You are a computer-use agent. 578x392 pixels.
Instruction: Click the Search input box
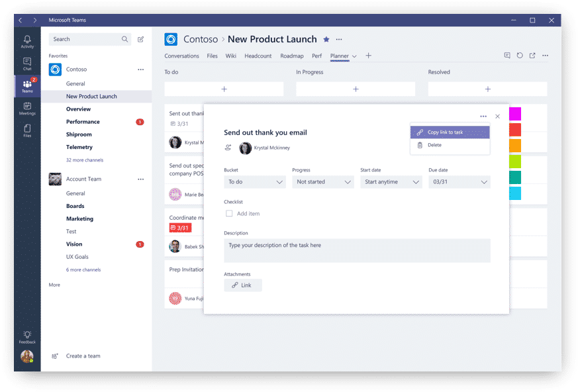click(89, 39)
